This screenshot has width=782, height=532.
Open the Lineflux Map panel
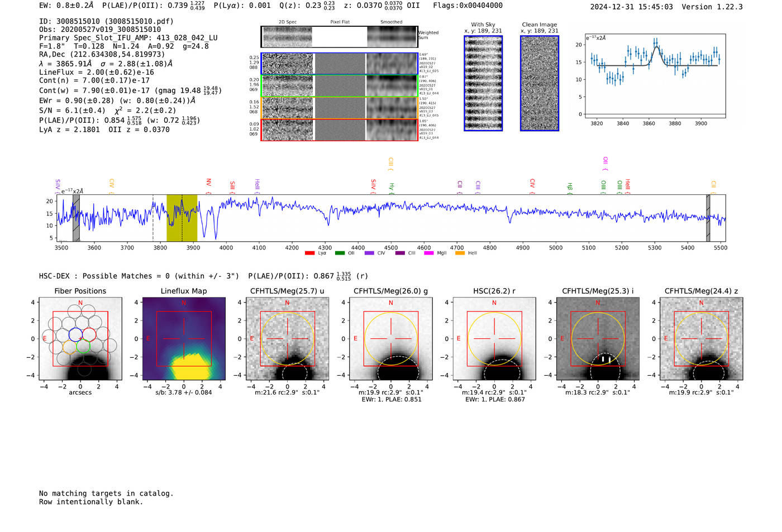tap(184, 339)
